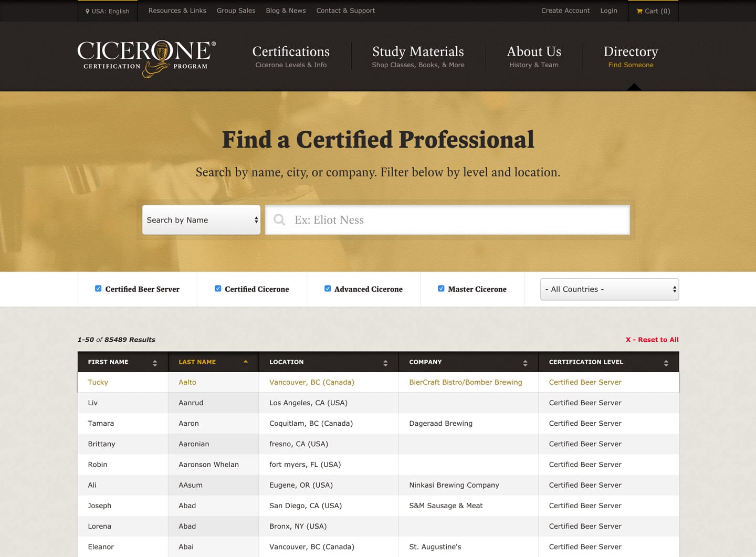Open Contact & Support link
Screen dimensions: 756x557
click(345, 10)
